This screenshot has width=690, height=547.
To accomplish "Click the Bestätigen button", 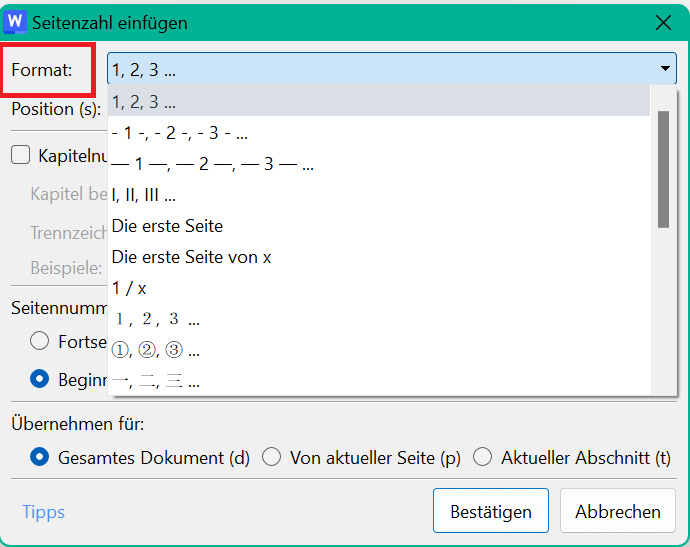I will tap(491, 511).
